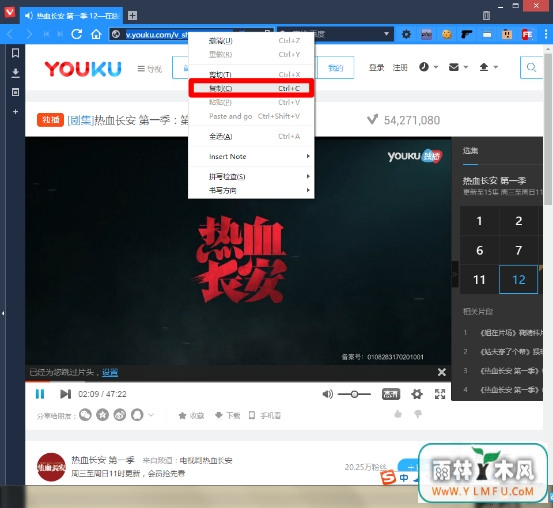553x508 pixels.
Task: Click the 设置 link in skip-intro notice
Action: click(110, 373)
